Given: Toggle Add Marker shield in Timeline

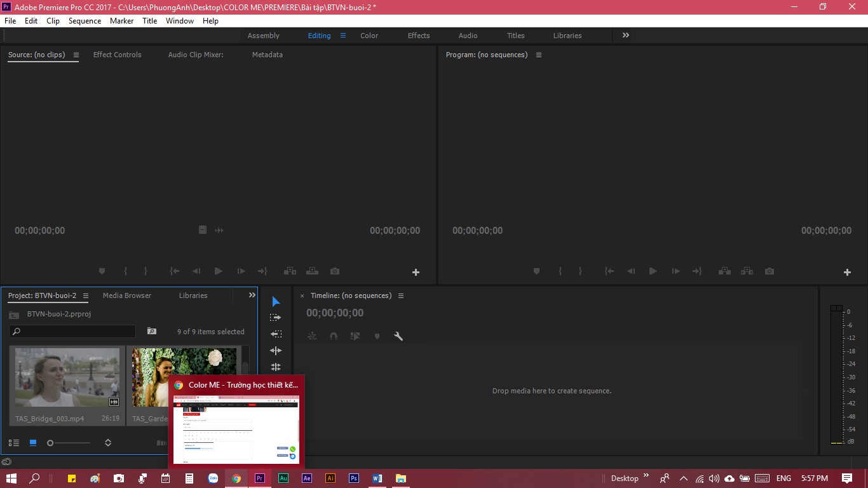Looking at the screenshot, I should (x=377, y=336).
